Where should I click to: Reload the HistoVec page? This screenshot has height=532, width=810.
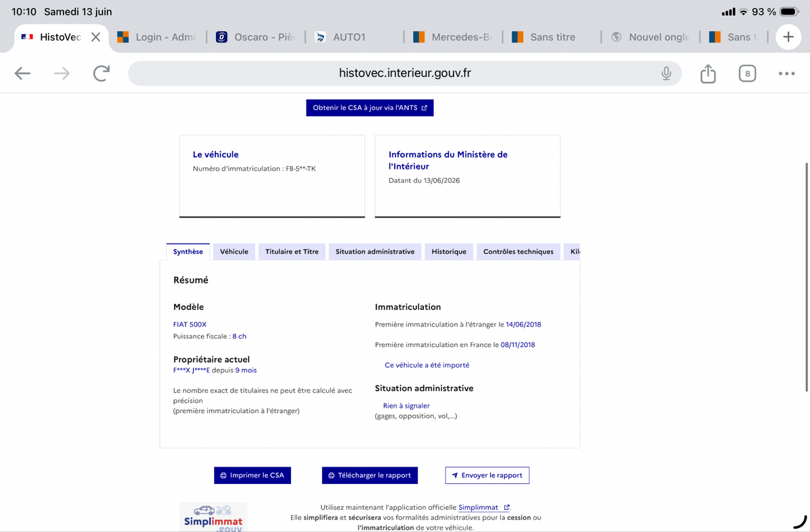click(101, 74)
